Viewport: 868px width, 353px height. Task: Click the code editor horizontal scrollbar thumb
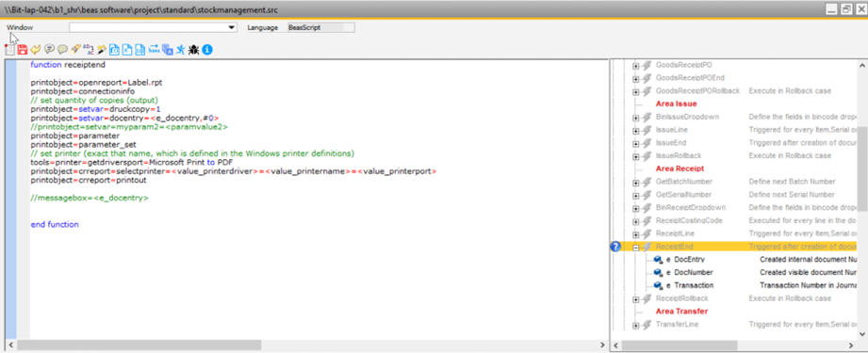pyautogui.click(x=139, y=345)
